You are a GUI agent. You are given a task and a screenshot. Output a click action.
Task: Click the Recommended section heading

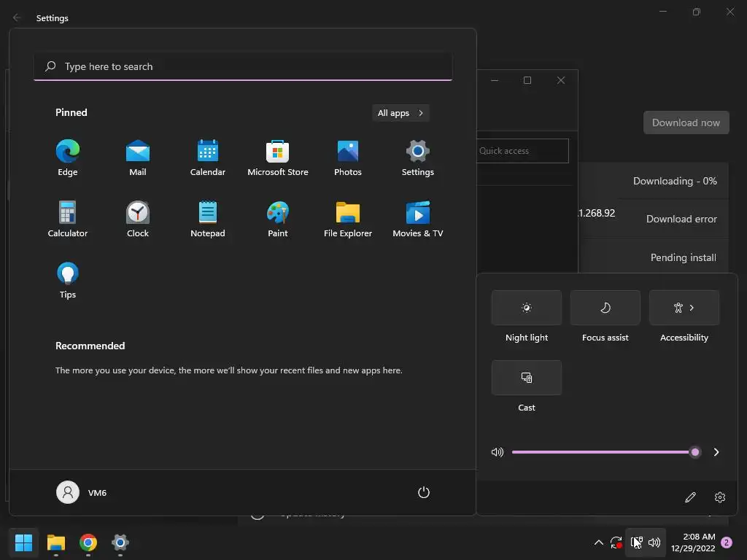[90, 346]
